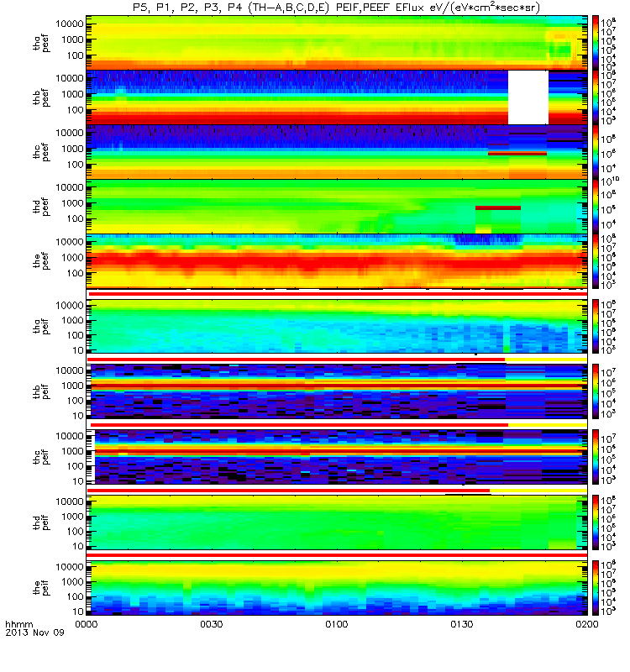Pick the color bar beside thc peef panel
The image size is (630, 672).
click(x=596, y=152)
